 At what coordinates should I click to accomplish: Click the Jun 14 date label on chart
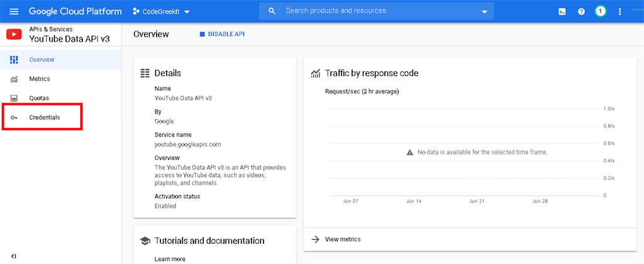[414, 201]
